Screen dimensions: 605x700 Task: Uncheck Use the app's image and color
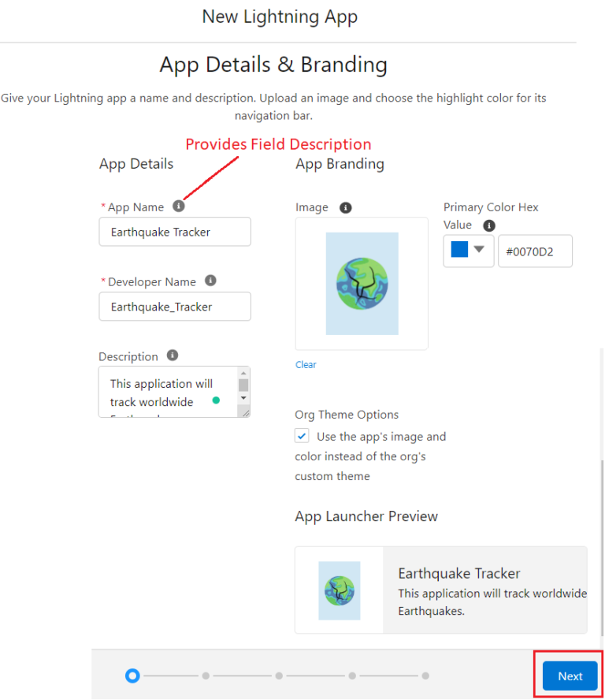pos(302,435)
